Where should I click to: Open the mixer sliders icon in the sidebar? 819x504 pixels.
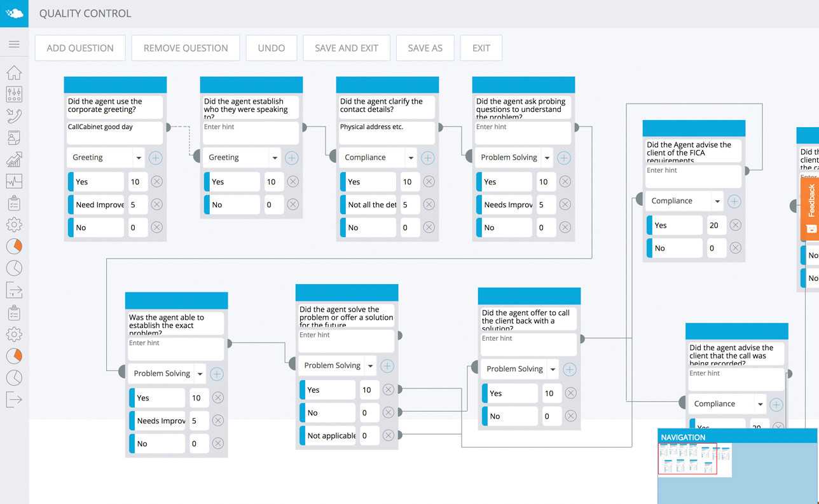coord(14,95)
